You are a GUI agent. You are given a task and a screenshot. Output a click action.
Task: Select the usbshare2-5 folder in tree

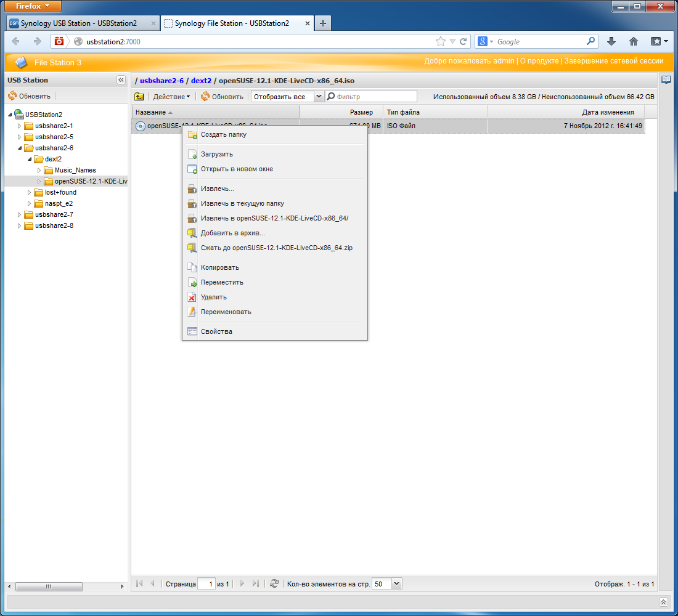point(54,137)
